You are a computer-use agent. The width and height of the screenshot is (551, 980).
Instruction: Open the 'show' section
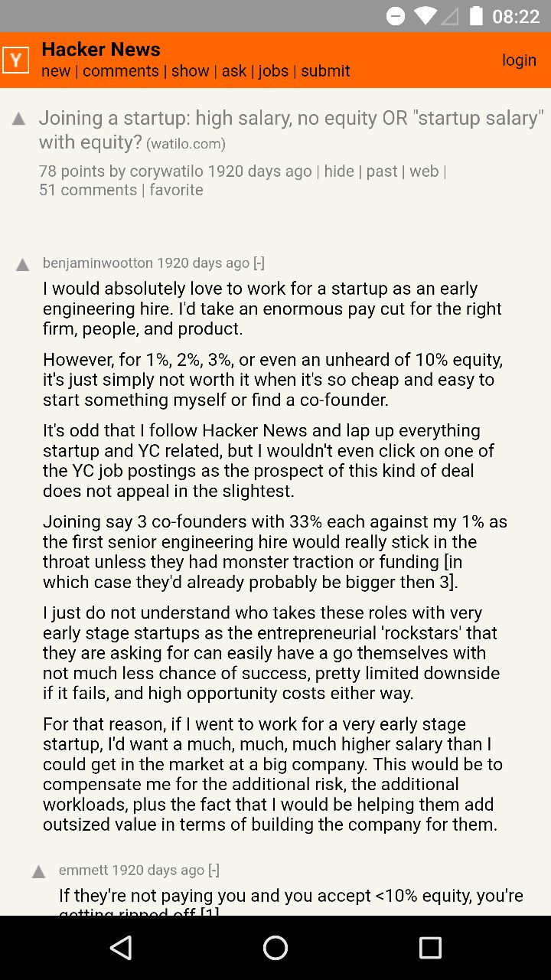pyautogui.click(x=191, y=71)
